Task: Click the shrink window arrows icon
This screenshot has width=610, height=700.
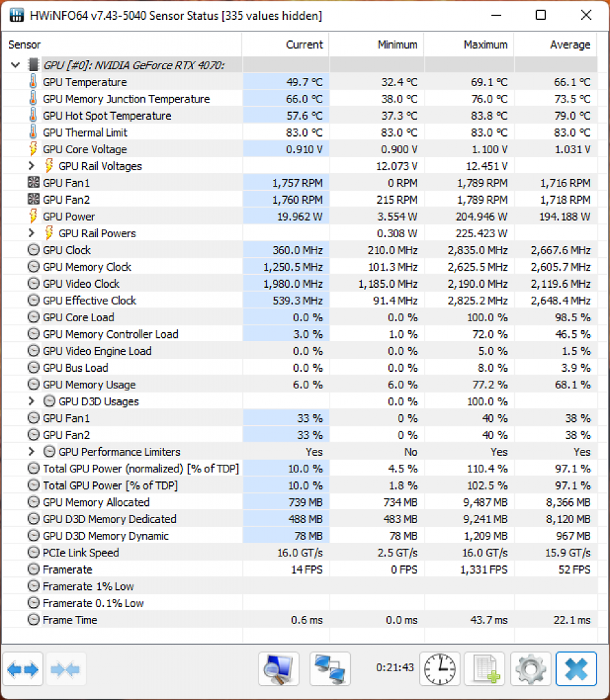Action: pos(65,669)
